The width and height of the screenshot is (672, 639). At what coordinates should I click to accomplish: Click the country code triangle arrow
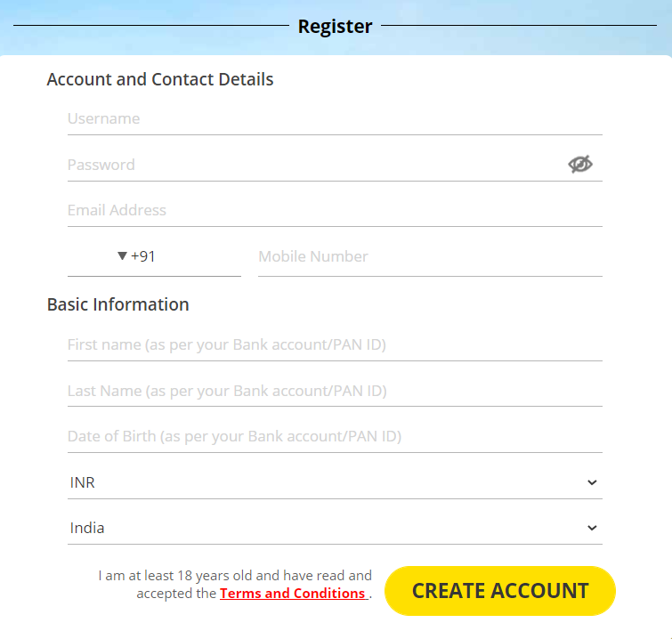123,256
